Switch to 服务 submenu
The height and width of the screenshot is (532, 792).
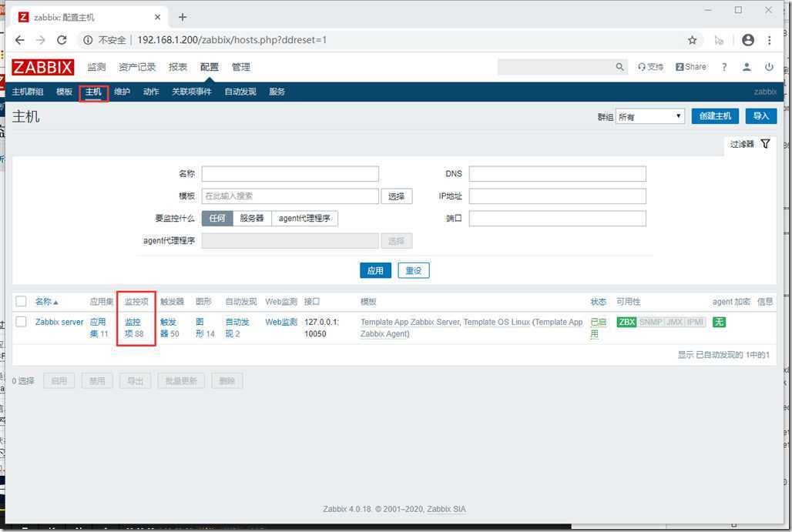pos(277,92)
